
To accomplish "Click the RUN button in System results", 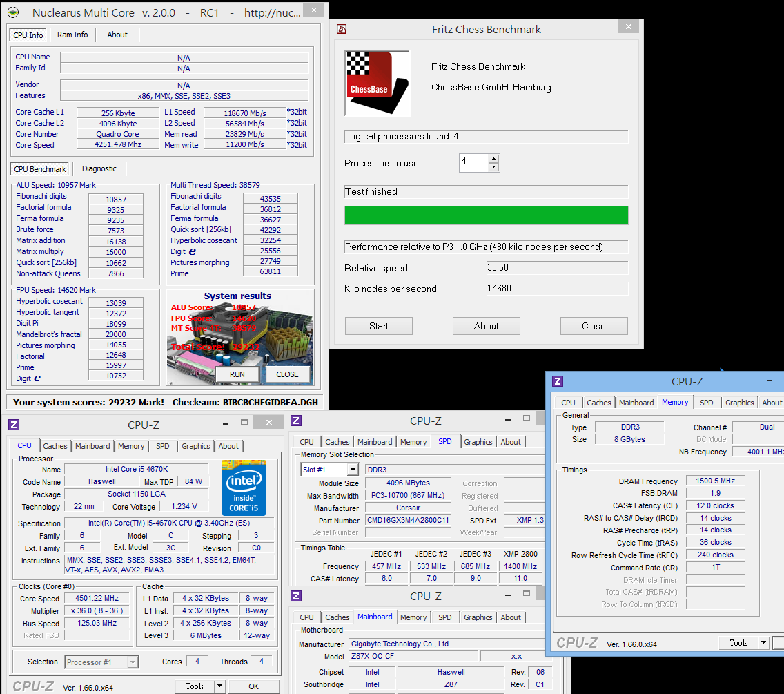I will 237,374.
